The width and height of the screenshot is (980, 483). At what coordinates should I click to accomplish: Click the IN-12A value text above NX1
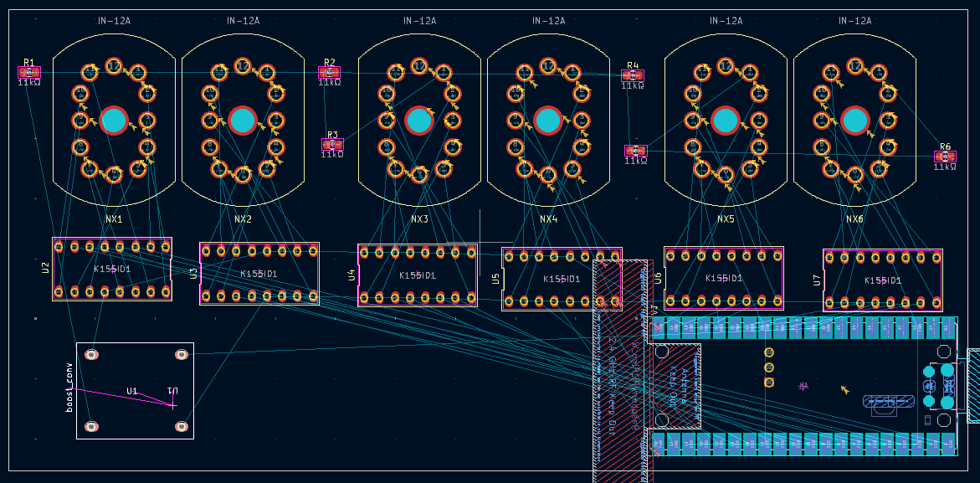[x=114, y=21]
